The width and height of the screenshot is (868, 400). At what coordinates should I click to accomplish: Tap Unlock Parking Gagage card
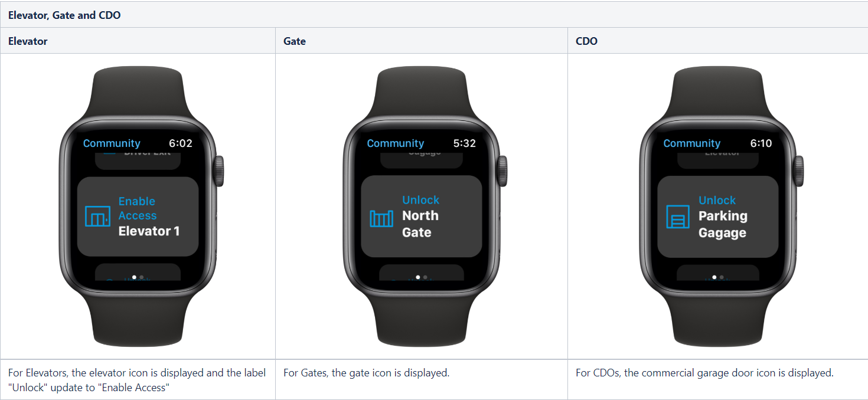coord(718,217)
